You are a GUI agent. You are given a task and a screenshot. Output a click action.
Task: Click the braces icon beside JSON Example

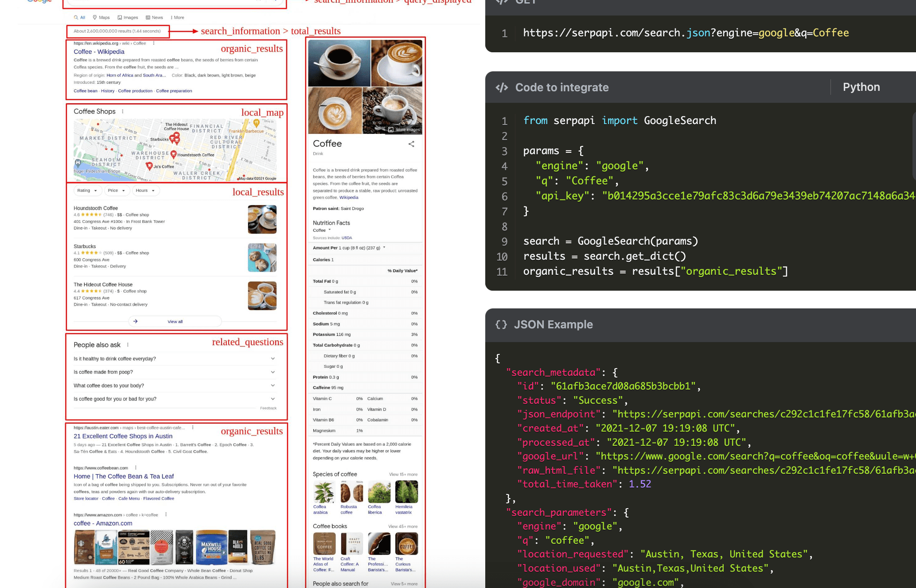(x=501, y=325)
